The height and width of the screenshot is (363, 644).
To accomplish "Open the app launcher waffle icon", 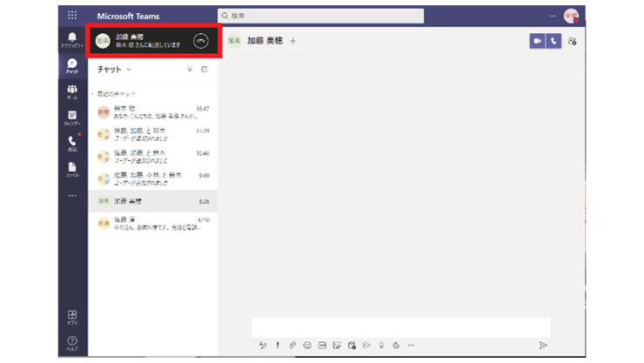I will tap(72, 16).
